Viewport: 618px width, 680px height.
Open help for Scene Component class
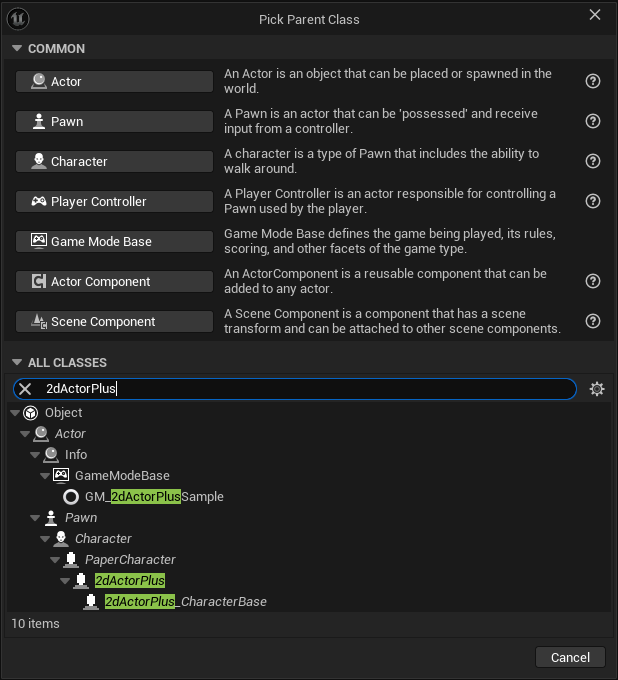(x=593, y=321)
